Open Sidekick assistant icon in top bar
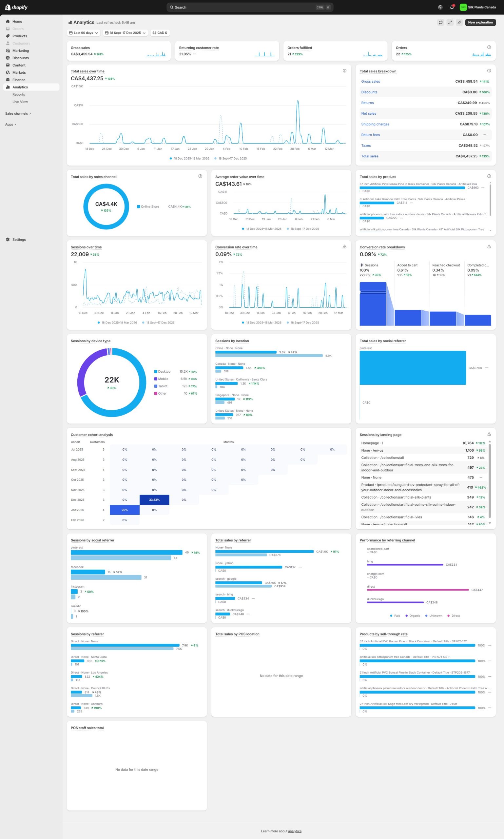 pyautogui.click(x=440, y=8)
